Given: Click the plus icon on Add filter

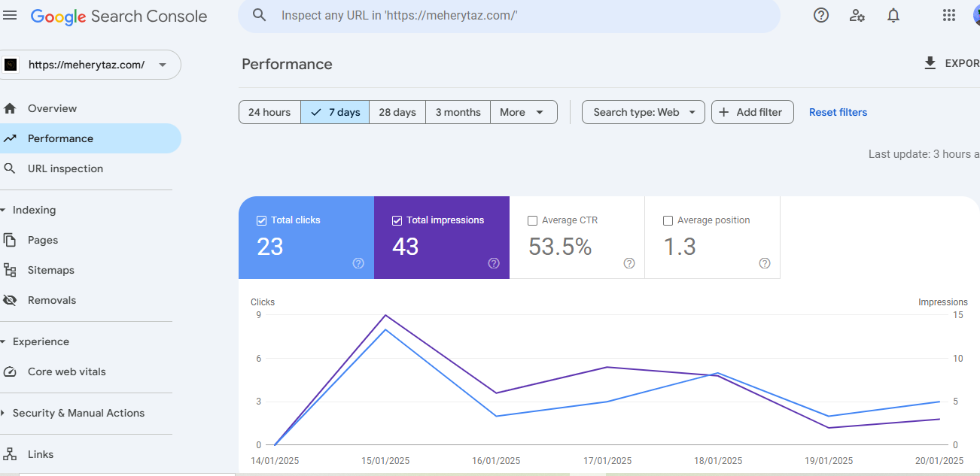Looking at the screenshot, I should tap(724, 112).
